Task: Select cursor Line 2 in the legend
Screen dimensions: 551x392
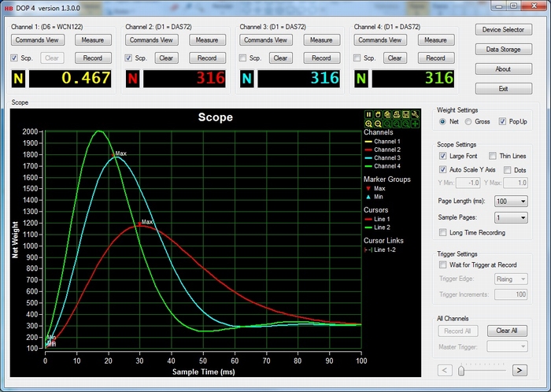Action: coord(377,227)
